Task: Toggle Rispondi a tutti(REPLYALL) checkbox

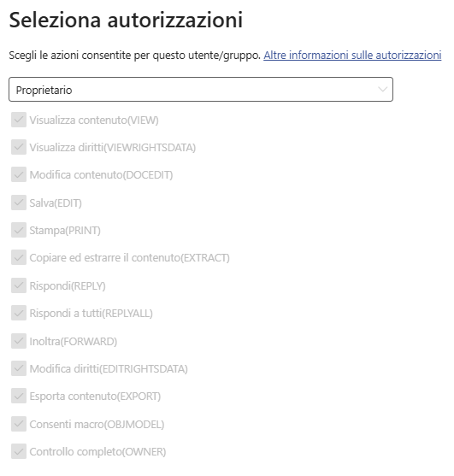Action: [19, 313]
